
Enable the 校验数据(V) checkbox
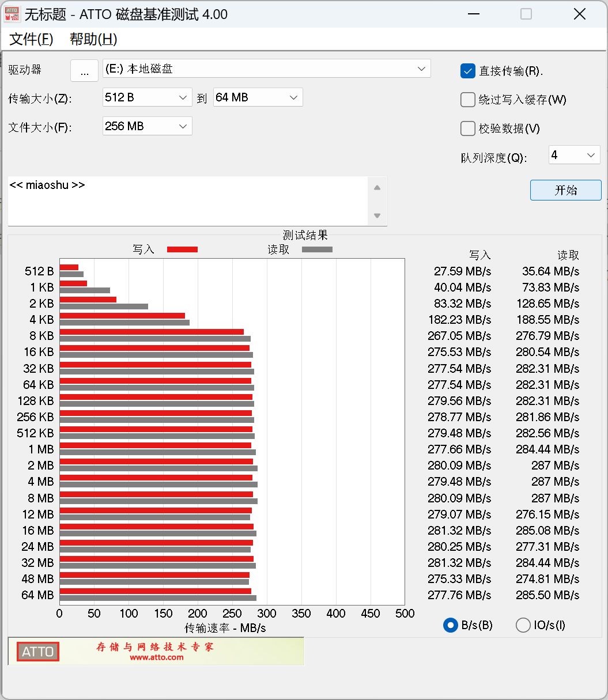coord(467,128)
